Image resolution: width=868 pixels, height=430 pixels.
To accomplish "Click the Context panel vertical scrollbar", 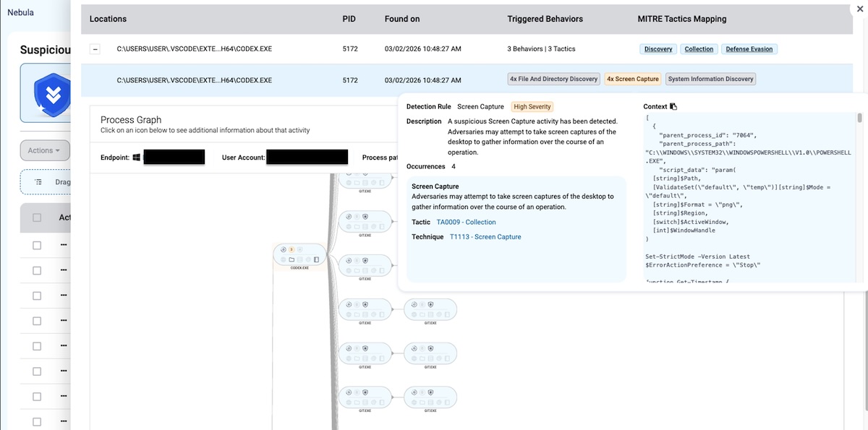I will point(859,119).
